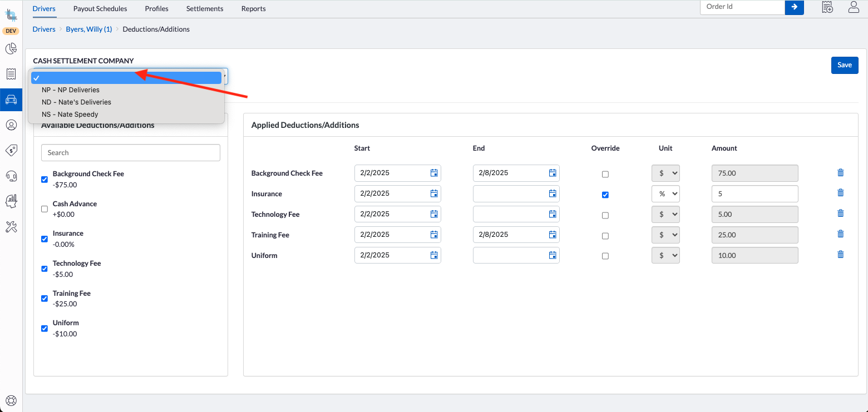Screen dimensions: 868x412
Task: Click the Save button
Action: pos(845,65)
